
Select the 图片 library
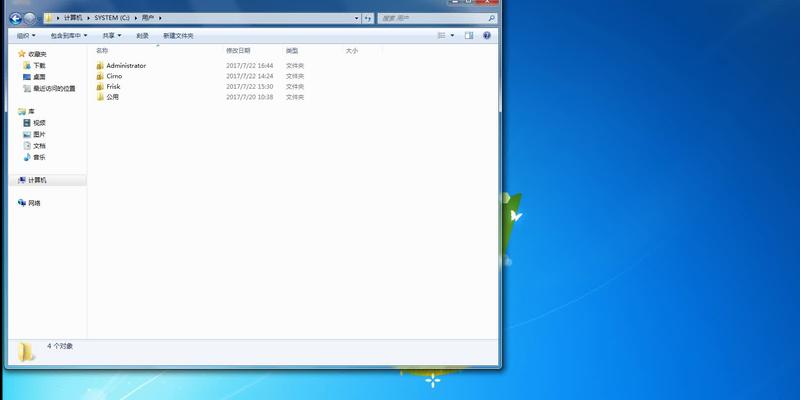[39, 135]
